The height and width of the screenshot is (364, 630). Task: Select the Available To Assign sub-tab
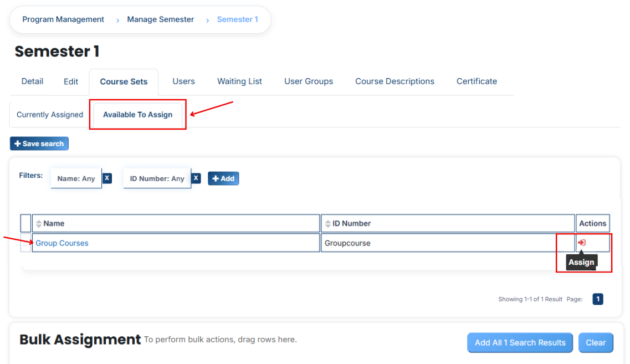(x=138, y=115)
